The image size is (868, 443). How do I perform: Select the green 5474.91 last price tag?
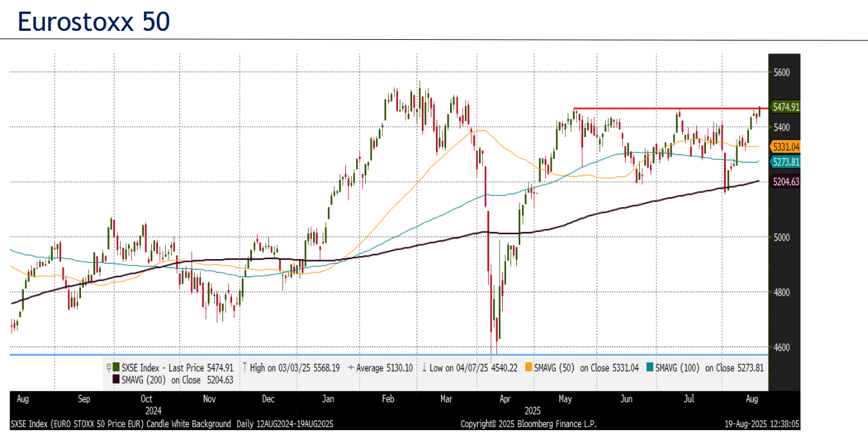784,107
